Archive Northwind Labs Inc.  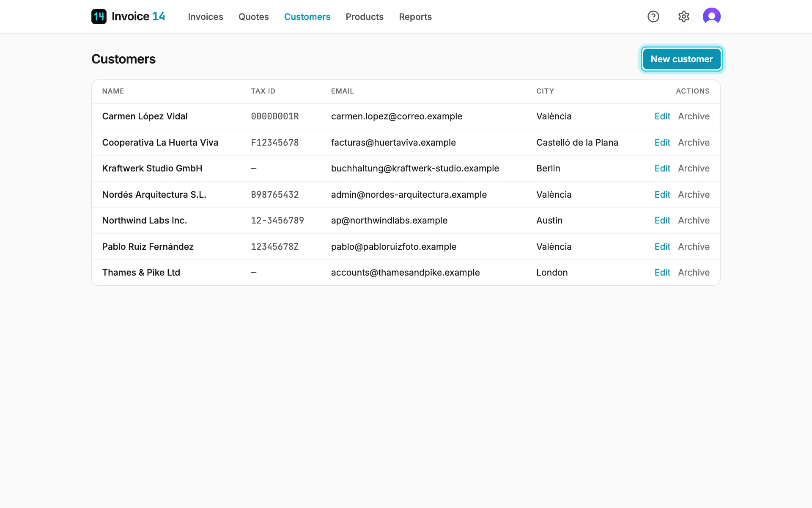694,221
